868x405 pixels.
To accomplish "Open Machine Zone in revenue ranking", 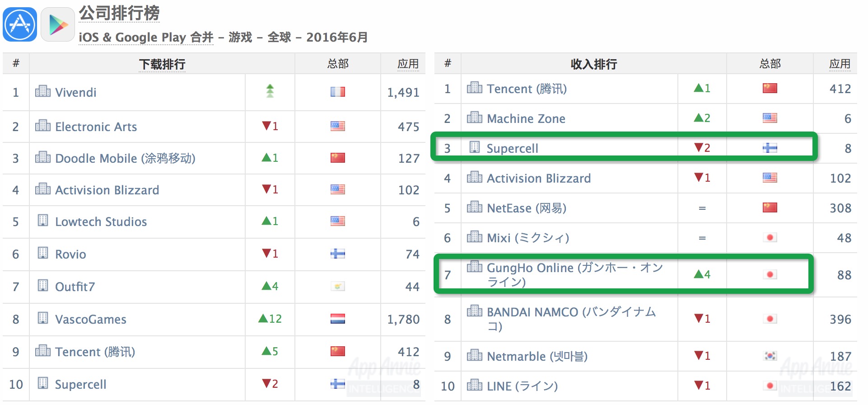I will point(526,119).
